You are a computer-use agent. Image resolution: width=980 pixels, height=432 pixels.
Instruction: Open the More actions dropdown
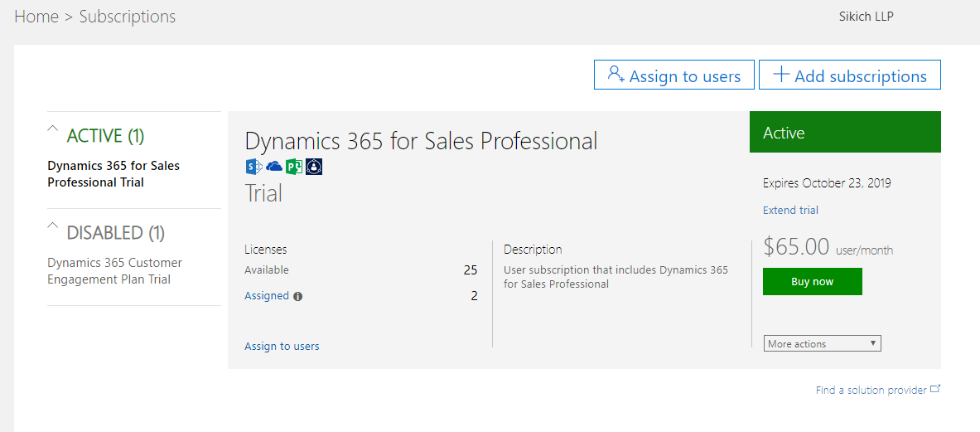pos(822,343)
